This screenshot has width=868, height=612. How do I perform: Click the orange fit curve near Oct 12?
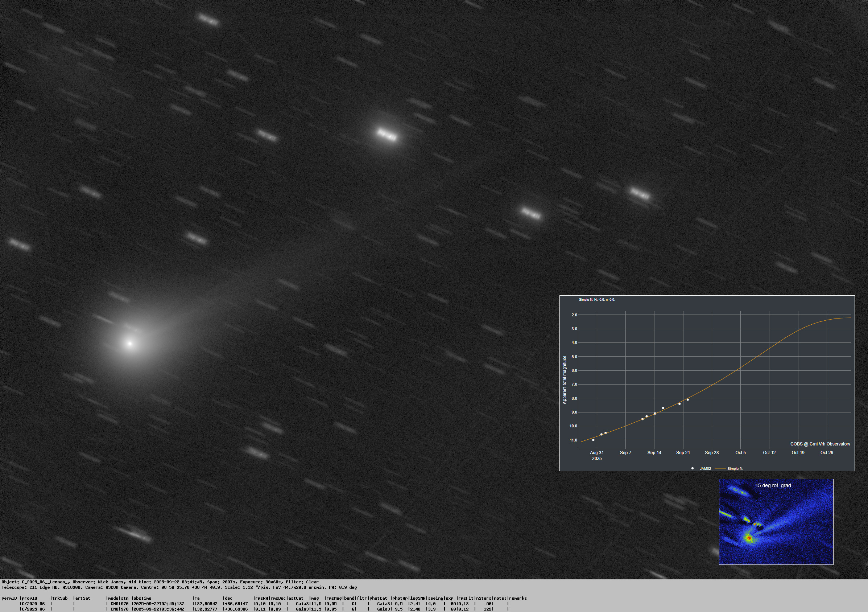click(x=769, y=348)
